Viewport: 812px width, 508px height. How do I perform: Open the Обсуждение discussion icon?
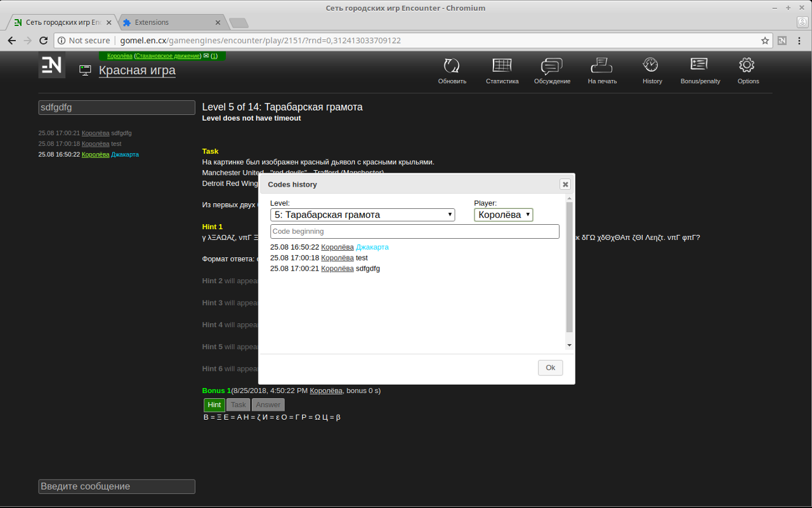(x=552, y=66)
